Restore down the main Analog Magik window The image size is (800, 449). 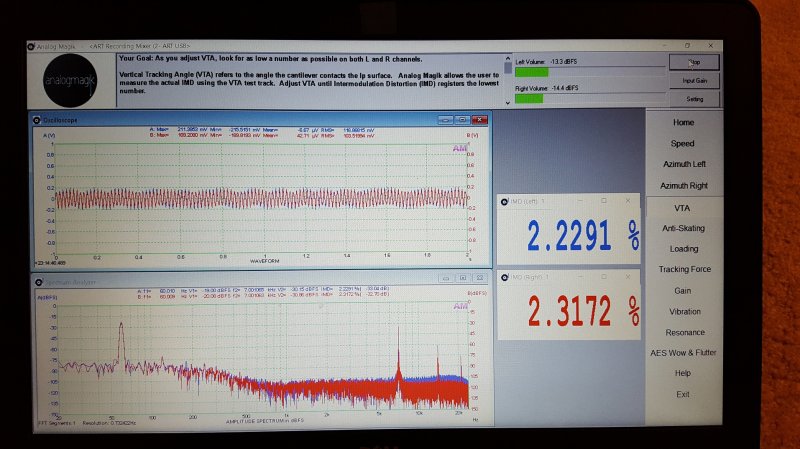687,46
